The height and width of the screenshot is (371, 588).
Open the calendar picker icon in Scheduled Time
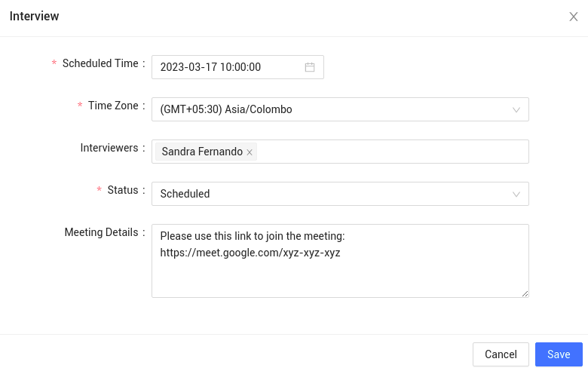click(x=310, y=67)
